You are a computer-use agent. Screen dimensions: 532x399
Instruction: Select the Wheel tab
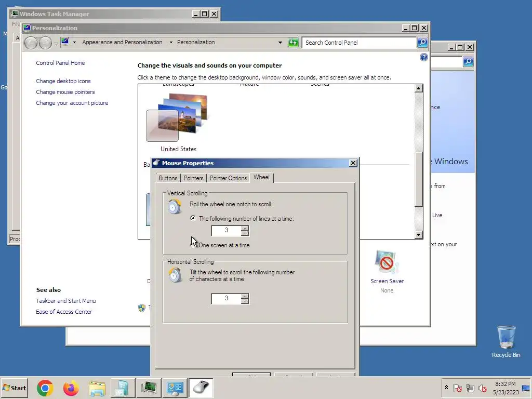pos(262,177)
